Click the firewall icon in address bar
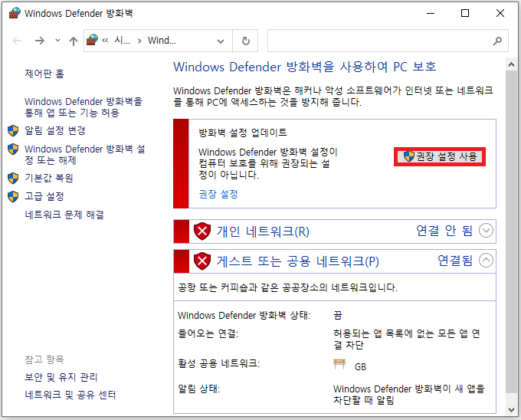Screen dimensions: 521x420 (92, 40)
